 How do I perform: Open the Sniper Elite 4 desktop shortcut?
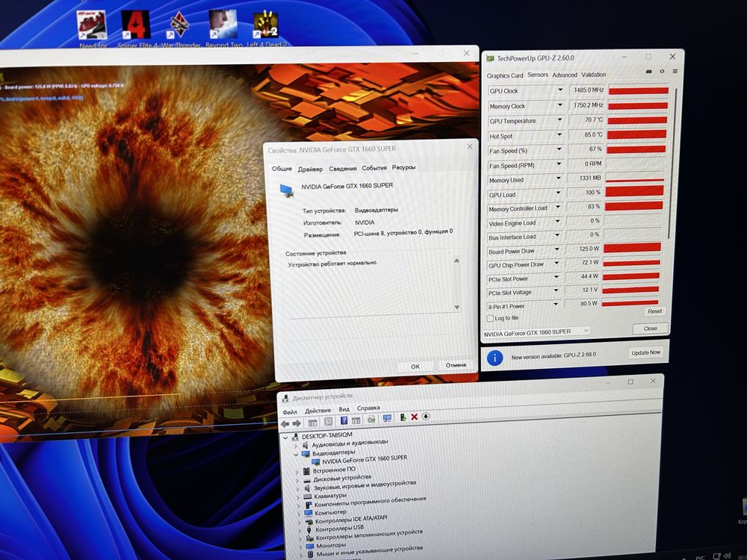pyautogui.click(x=136, y=28)
